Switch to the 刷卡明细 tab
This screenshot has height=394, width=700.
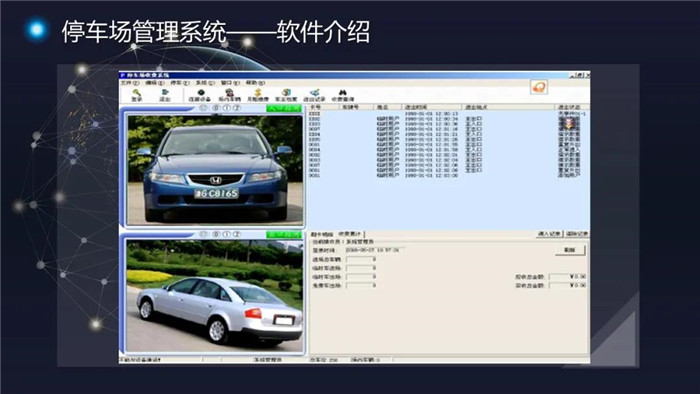[x=322, y=234]
